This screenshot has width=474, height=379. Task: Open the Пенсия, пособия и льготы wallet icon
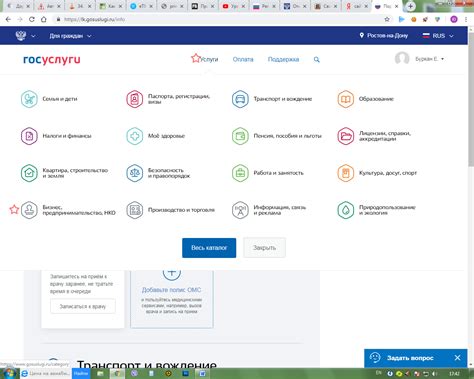[x=240, y=136]
